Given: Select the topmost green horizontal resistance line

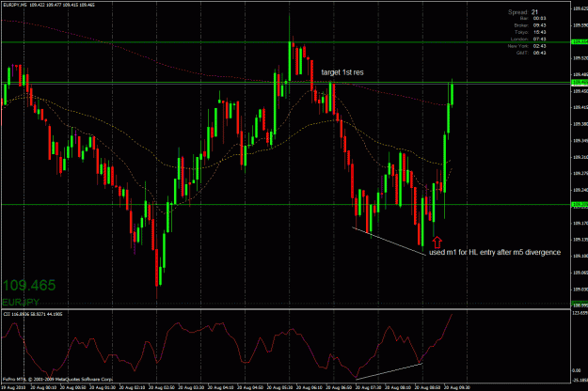Looking at the screenshot, I should coord(285,42).
